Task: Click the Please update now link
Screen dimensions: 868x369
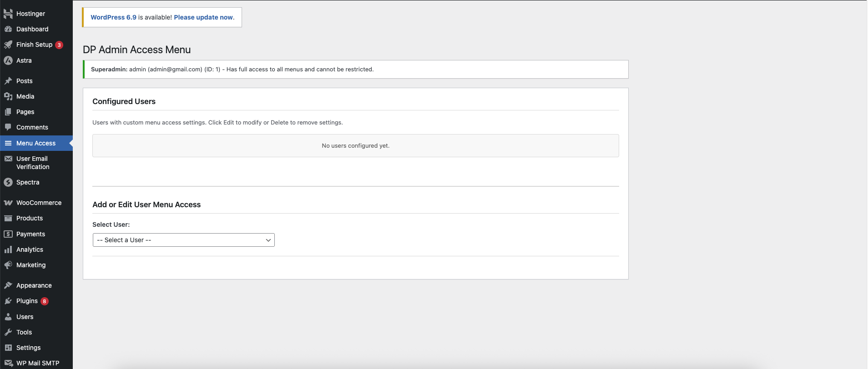Action: (203, 17)
